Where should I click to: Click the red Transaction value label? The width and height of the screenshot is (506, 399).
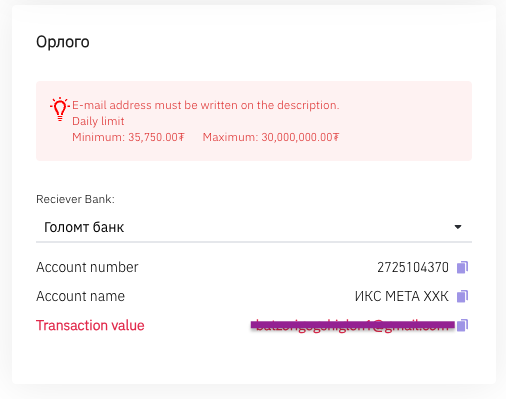[90, 325]
